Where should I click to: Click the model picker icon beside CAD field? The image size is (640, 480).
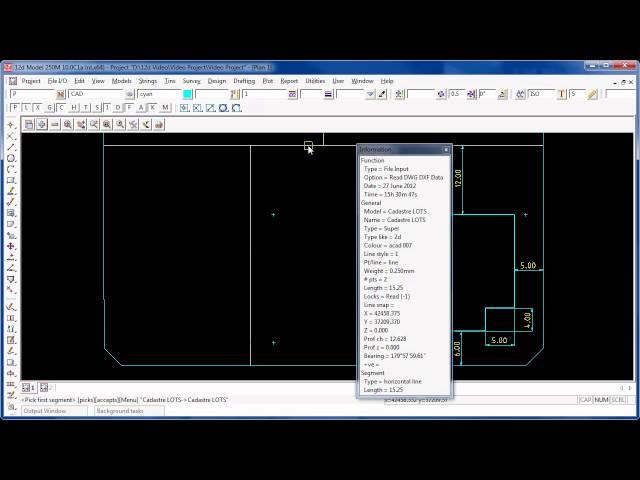(129, 94)
